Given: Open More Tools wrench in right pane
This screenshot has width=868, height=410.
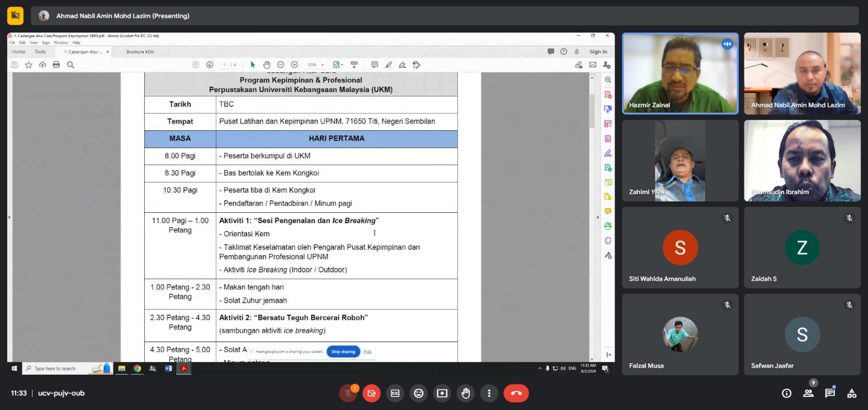Looking at the screenshot, I should tap(608, 255).
